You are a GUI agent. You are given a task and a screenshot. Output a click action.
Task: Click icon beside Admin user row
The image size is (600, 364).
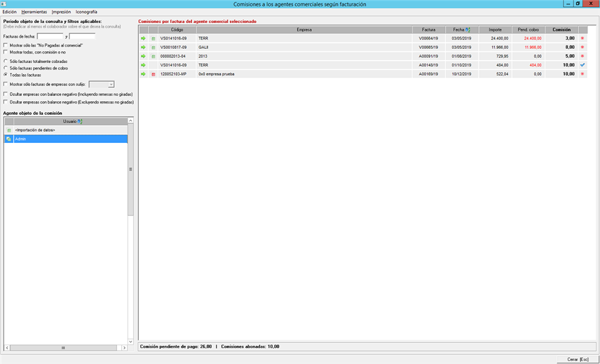point(9,139)
